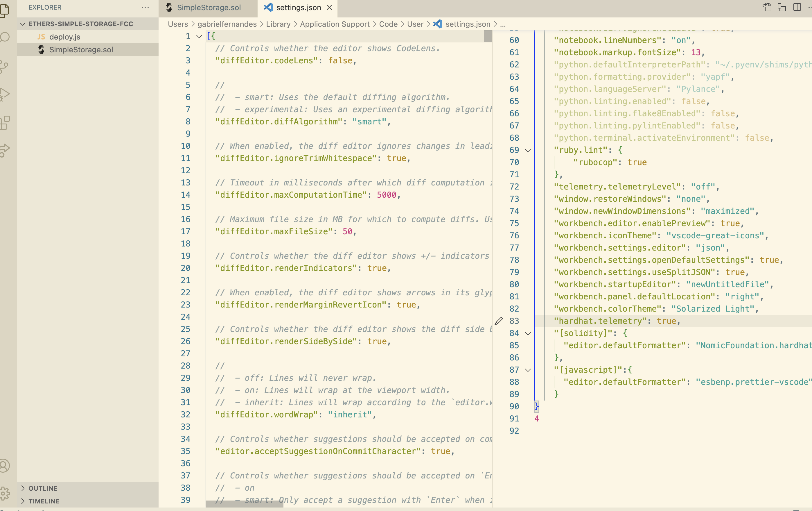Click the User breadcrumb

tap(415, 24)
